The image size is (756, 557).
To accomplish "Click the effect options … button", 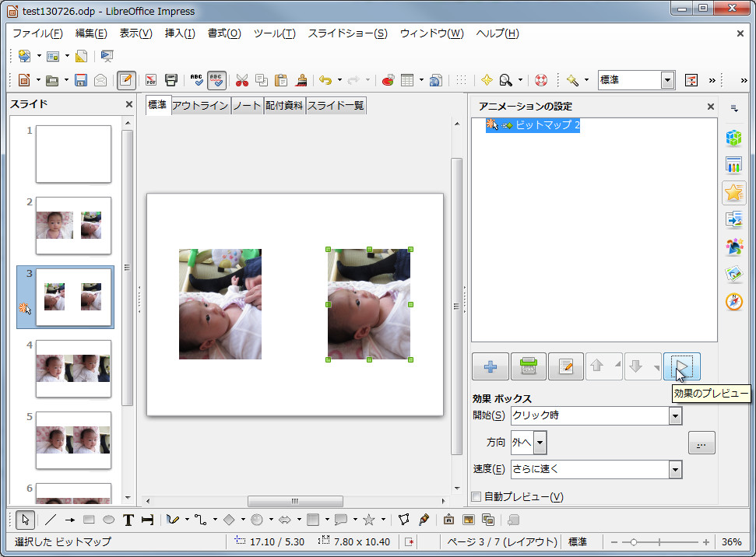I will (x=701, y=443).
